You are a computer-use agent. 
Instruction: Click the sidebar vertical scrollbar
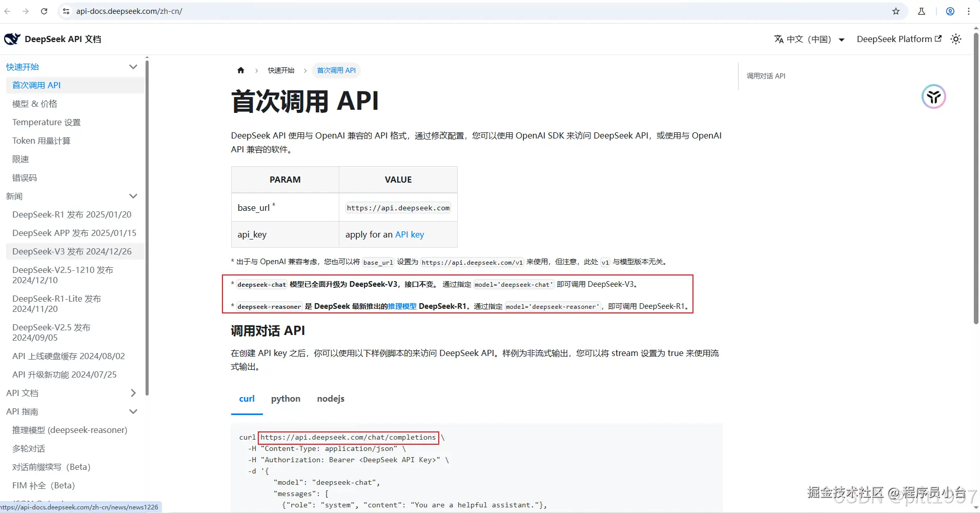(x=147, y=228)
